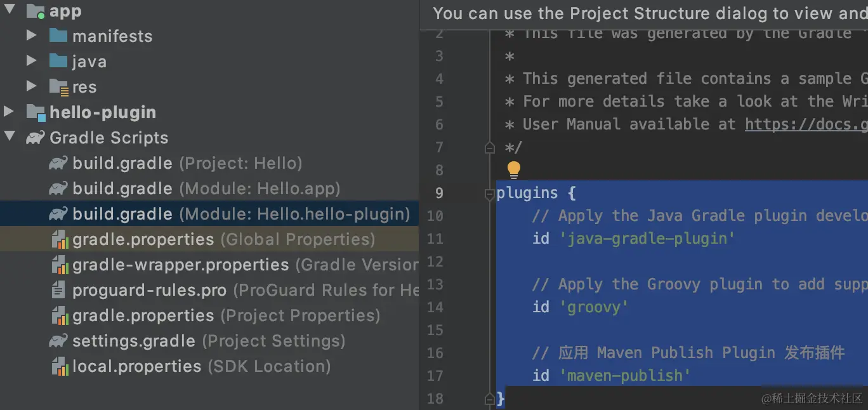Select gradle.properties (Global Properties) file
Image resolution: width=868 pixels, height=410 pixels.
143,239
